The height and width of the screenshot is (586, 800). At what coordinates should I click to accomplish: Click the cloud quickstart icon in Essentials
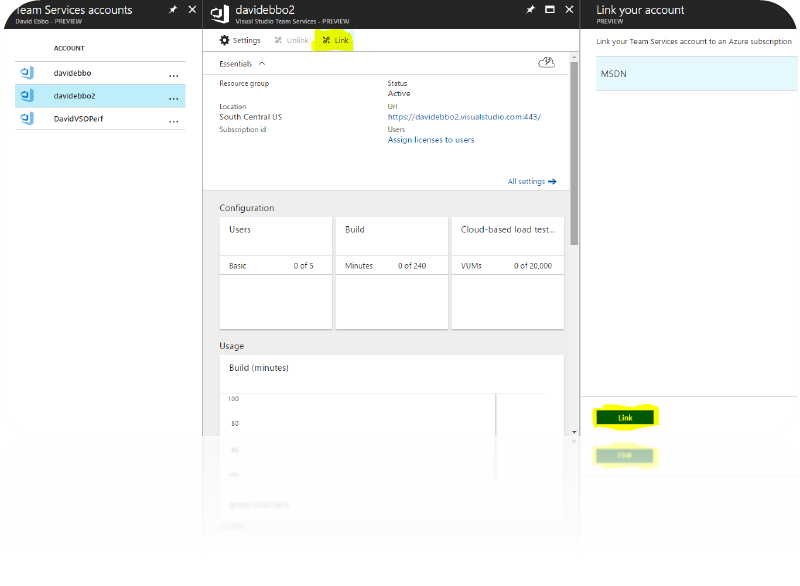546,62
